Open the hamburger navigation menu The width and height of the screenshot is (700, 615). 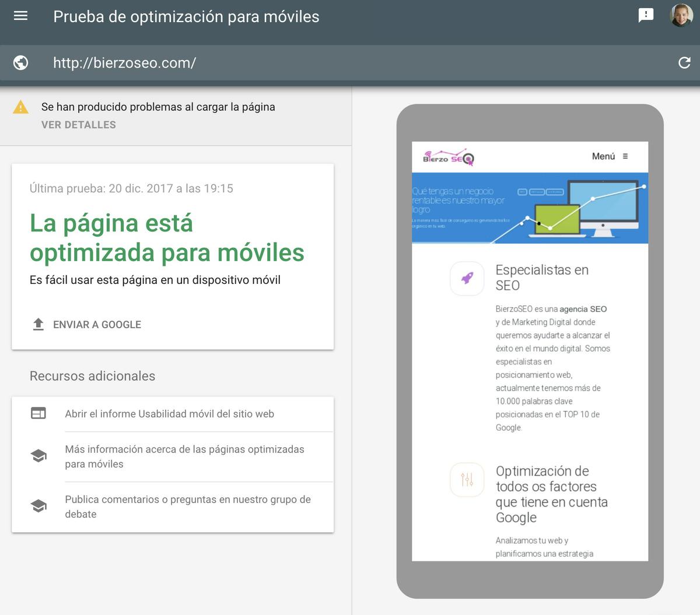20,16
